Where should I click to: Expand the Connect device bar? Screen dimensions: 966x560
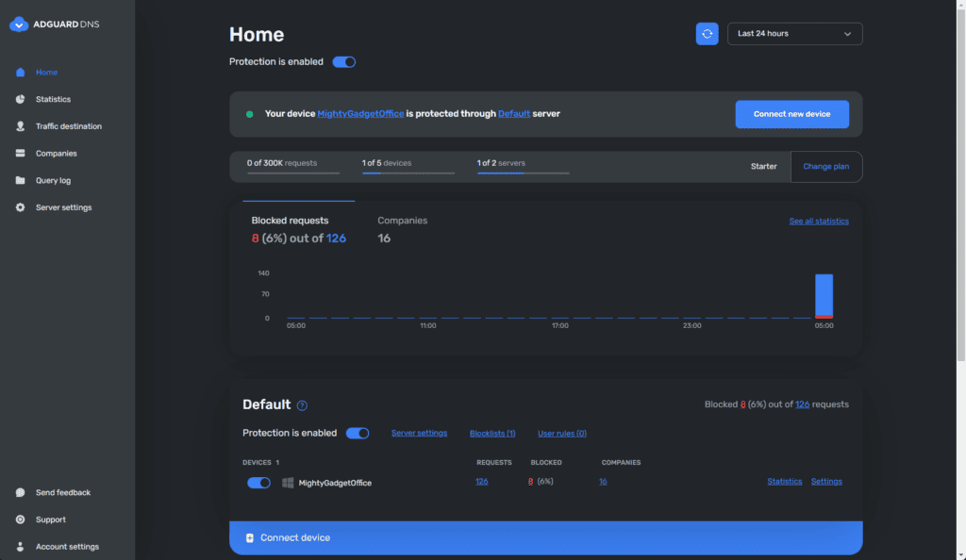[x=545, y=537]
